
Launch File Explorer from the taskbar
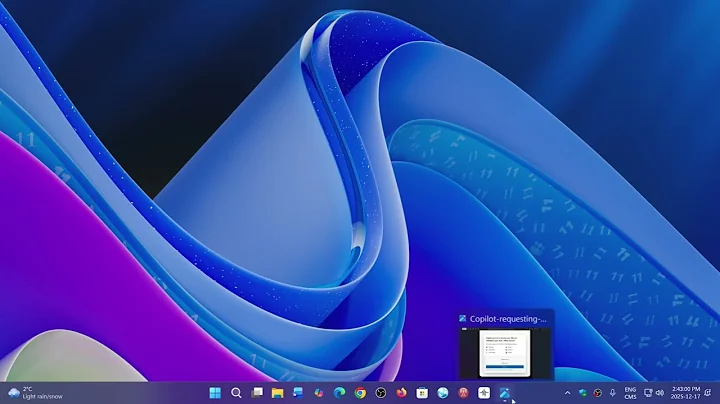(x=277, y=393)
